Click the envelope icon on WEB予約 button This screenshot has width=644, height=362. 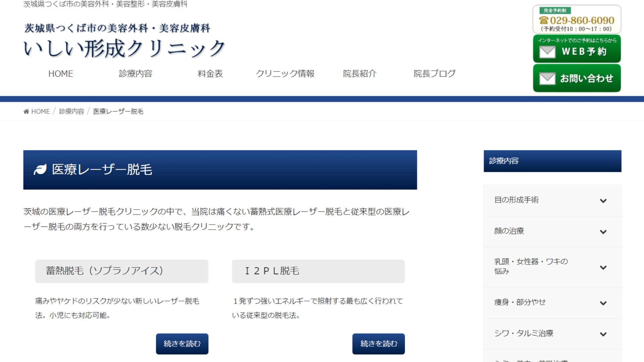point(547,52)
